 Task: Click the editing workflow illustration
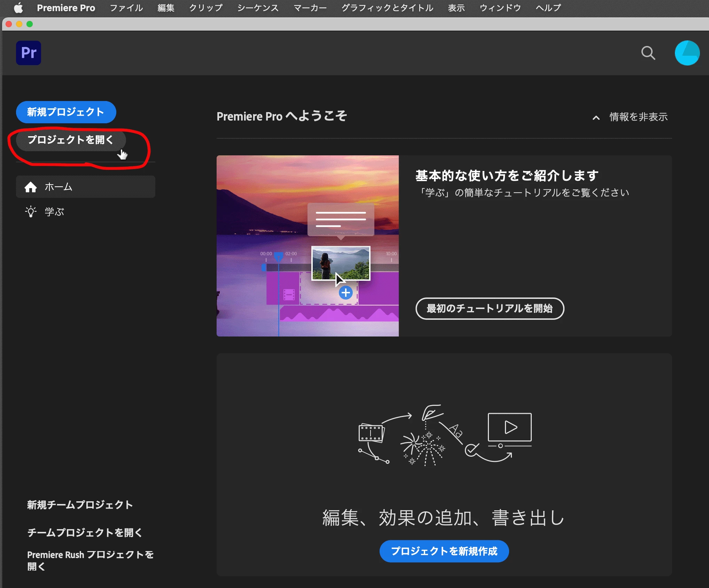click(444, 435)
